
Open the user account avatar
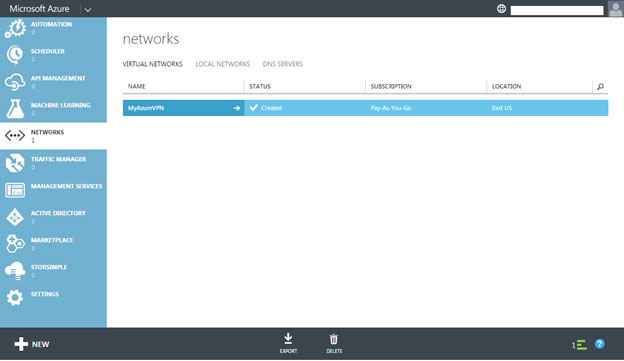coord(615,8)
